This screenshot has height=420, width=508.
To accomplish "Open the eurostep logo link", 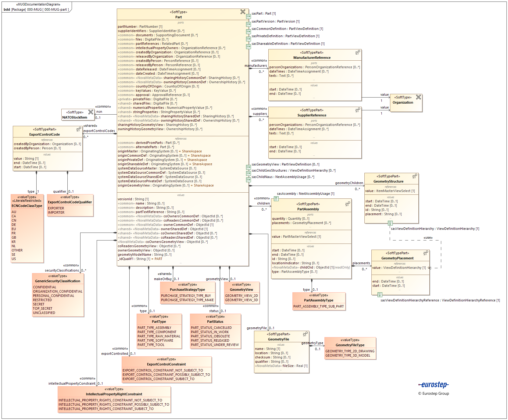I will [433, 385].
